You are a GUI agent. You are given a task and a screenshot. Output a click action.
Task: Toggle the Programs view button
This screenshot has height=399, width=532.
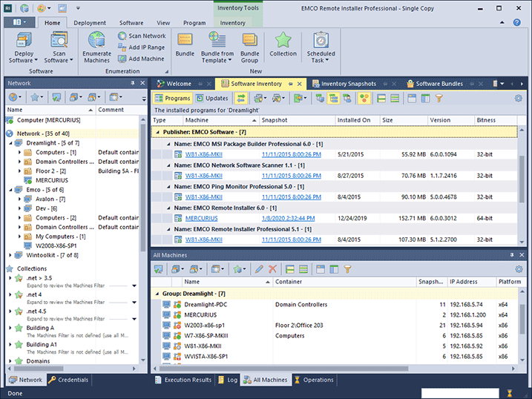(x=172, y=98)
